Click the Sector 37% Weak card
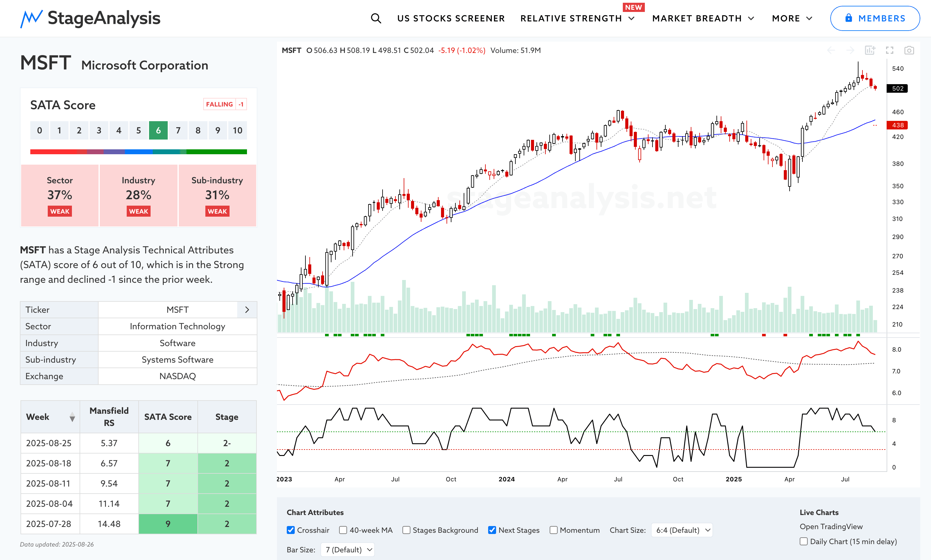Screen dimensions: 931x560 pos(60,196)
